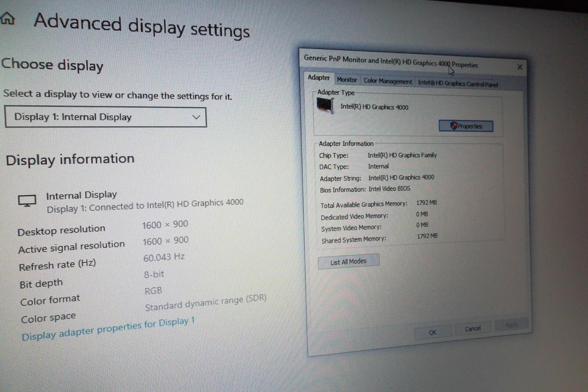Screen dimensions: 588x392
Task: Click the Active signal resolution label
Action: tap(71, 247)
